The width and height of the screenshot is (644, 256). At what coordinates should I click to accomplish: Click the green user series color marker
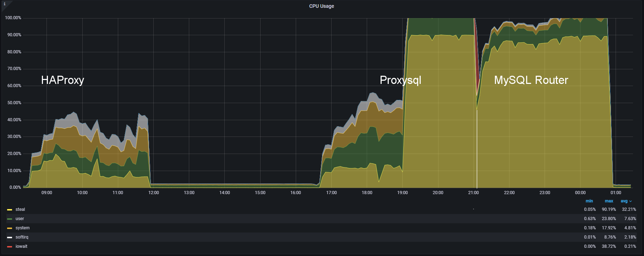(x=10, y=219)
